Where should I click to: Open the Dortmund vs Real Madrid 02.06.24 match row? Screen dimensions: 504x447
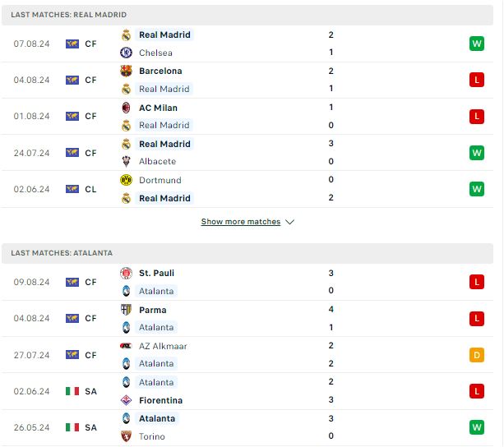click(247, 189)
